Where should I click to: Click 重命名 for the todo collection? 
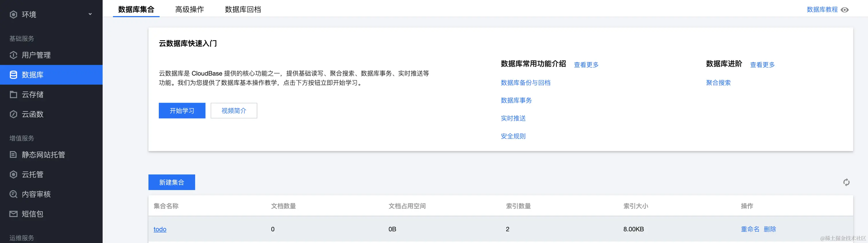pyautogui.click(x=750, y=229)
